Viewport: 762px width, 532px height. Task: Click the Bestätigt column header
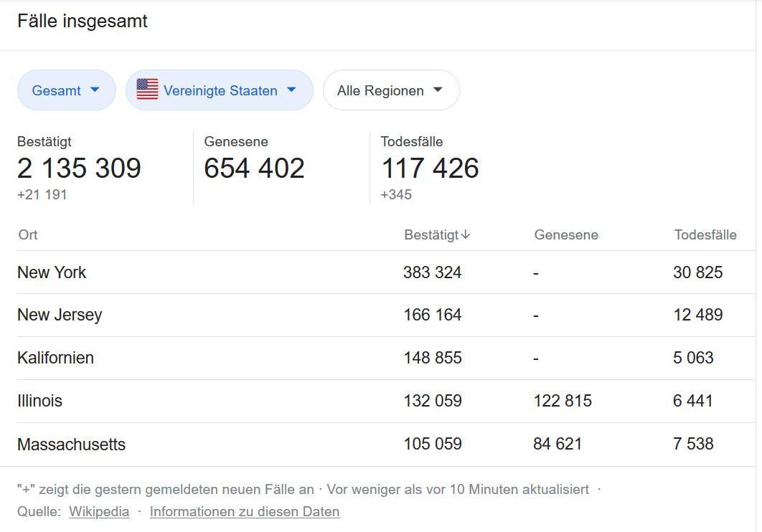coord(431,234)
